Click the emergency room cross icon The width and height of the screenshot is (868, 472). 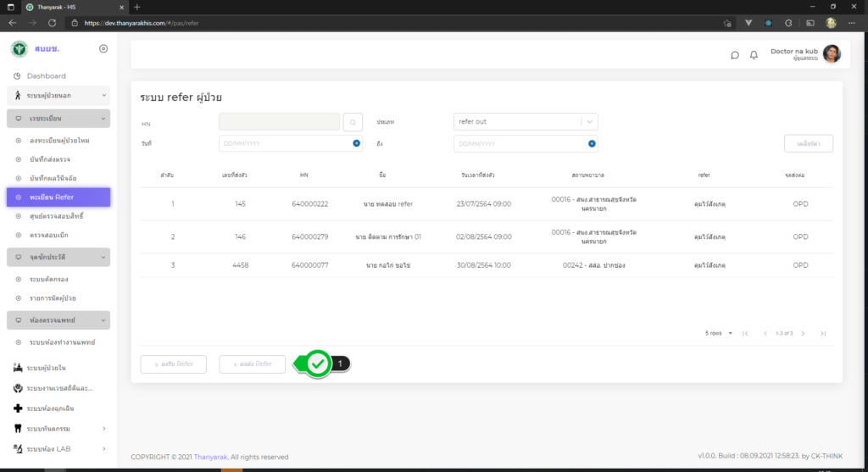coord(18,408)
